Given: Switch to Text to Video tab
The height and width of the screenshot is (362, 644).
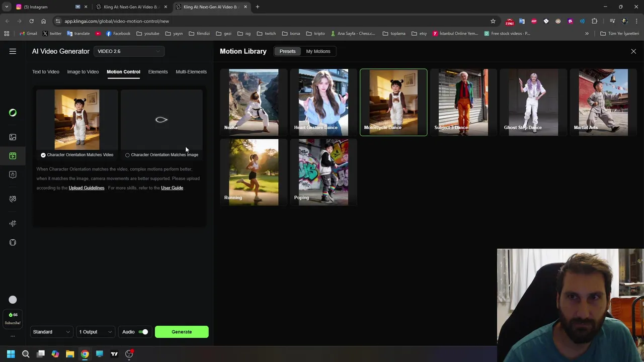Looking at the screenshot, I should click(46, 71).
